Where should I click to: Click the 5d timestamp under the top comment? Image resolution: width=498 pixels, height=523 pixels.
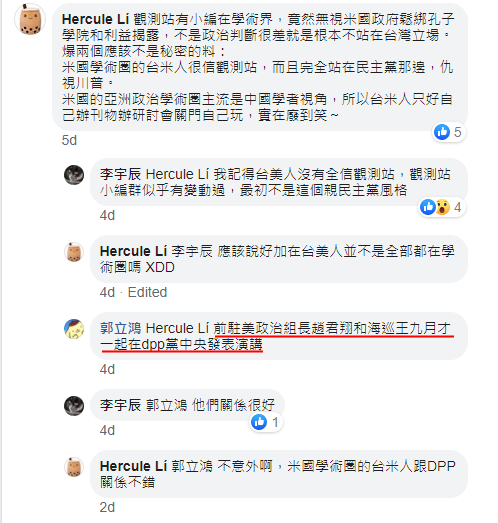pyautogui.click(x=69, y=140)
